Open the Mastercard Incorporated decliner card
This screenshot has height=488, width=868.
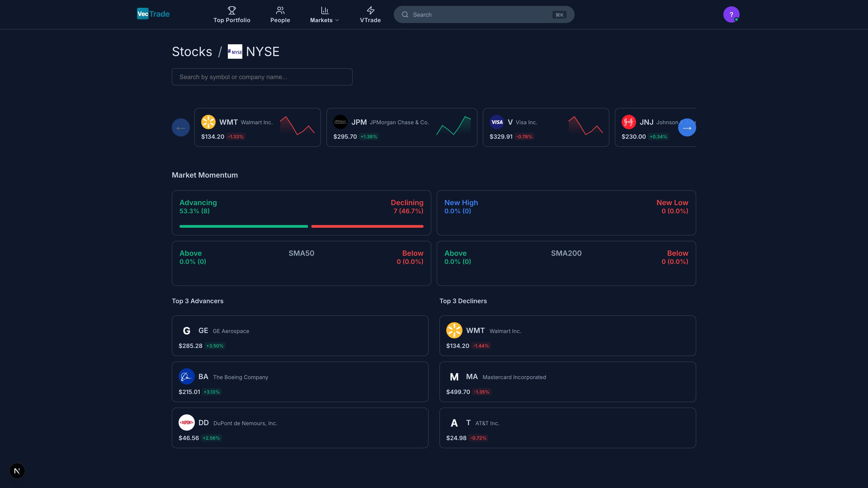[x=567, y=382]
